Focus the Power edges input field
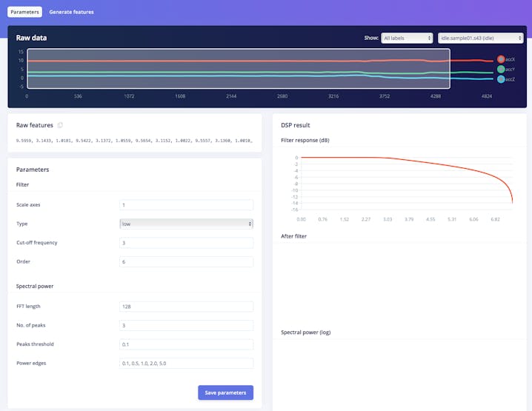The height and width of the screenshot is (411, 532). coord(186,363)
